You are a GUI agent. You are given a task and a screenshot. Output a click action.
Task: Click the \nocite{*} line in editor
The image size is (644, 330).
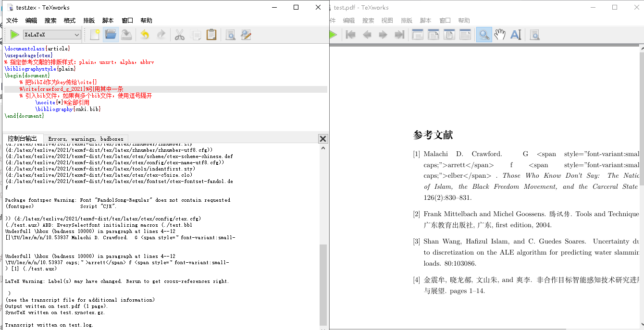[x=62, y=102]
